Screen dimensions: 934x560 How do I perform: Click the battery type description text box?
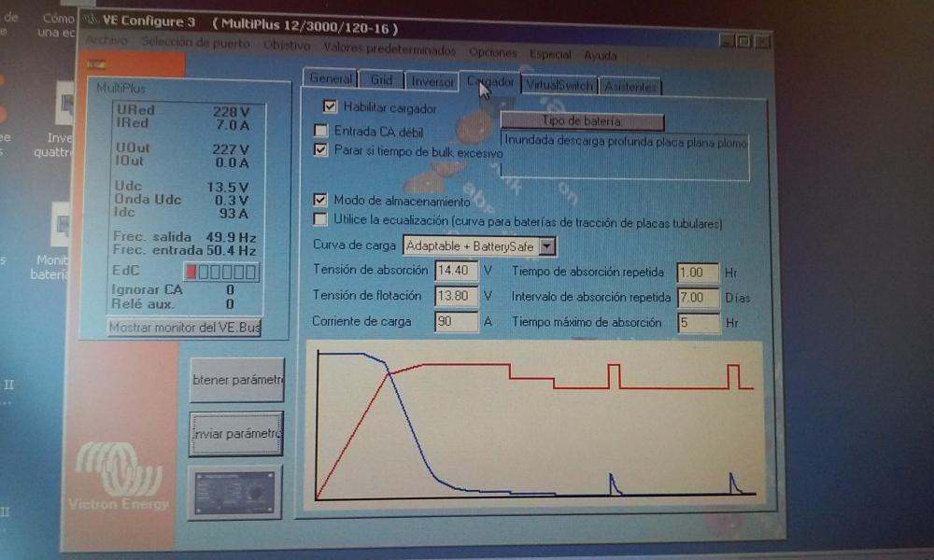pos(625,156)
